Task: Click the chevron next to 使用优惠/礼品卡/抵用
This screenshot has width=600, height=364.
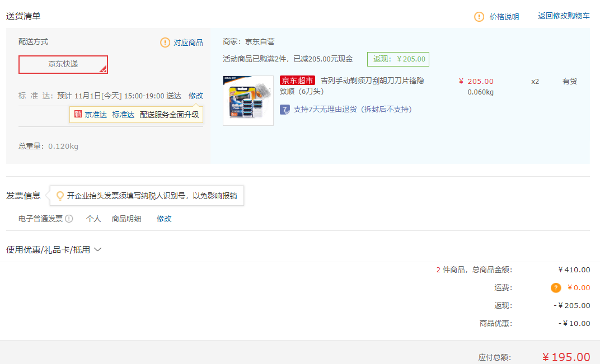Action: point(97,250)
